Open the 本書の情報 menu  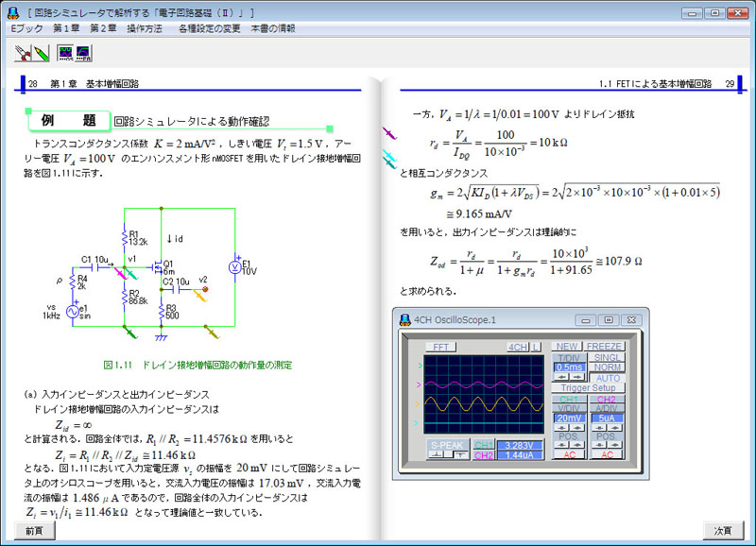[273, 28]
